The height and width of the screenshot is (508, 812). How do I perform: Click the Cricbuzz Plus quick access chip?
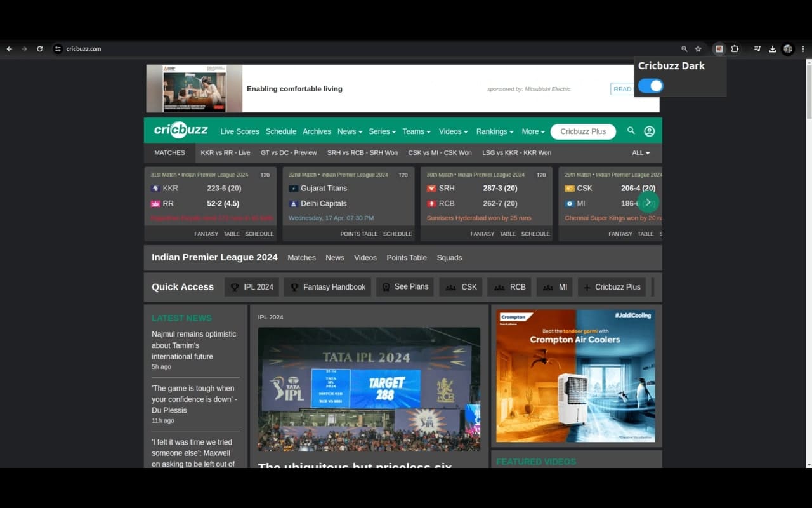612,287
